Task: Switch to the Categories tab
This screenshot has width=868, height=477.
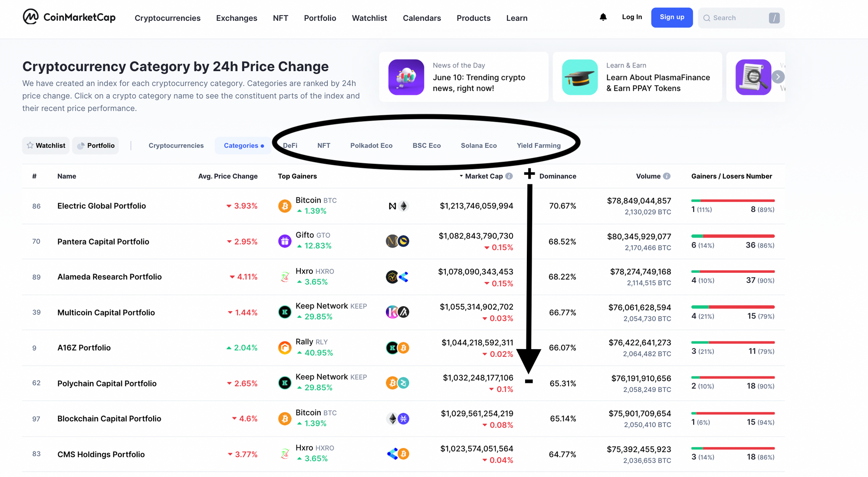Action: tap(243, 146)
